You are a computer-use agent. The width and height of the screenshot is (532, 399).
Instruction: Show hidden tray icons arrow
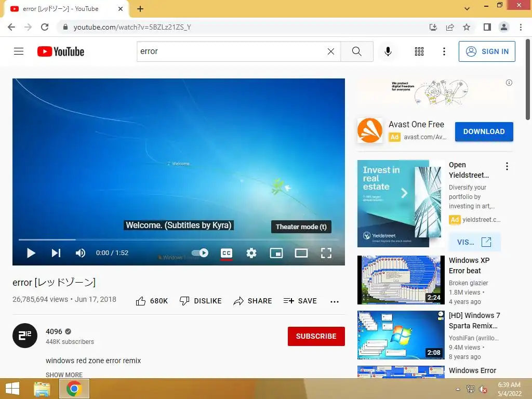(x=458, y=389)
